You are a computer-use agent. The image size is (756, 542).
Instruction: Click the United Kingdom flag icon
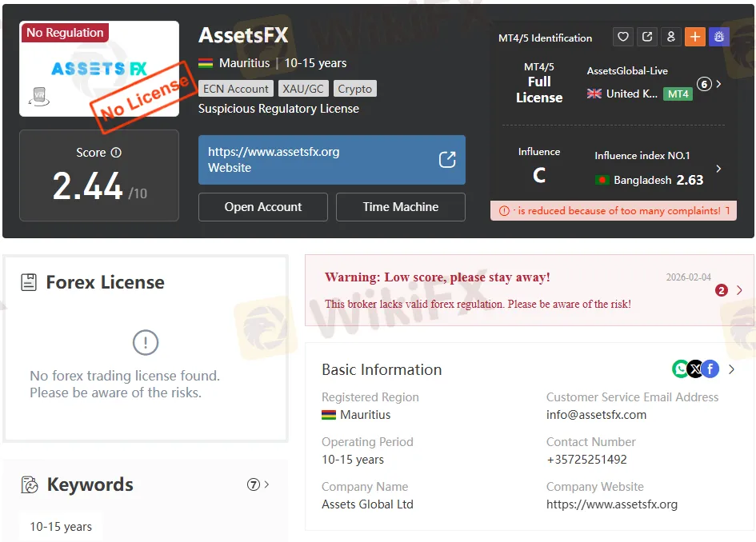594,94
